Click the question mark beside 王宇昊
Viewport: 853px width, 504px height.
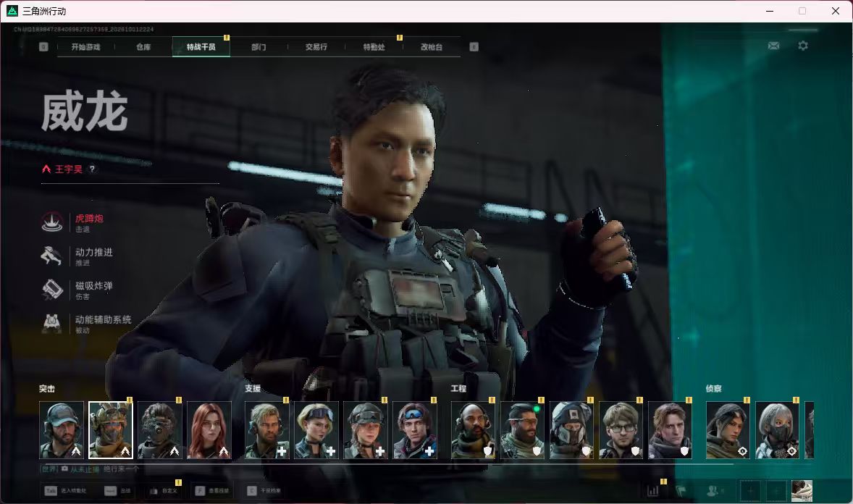click(x=92, y=169)
